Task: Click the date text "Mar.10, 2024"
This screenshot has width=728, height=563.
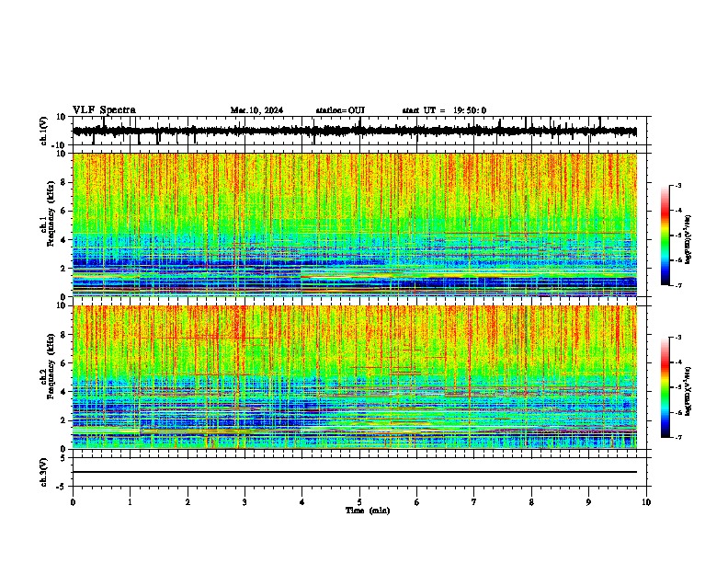Action: pos(256,110)
